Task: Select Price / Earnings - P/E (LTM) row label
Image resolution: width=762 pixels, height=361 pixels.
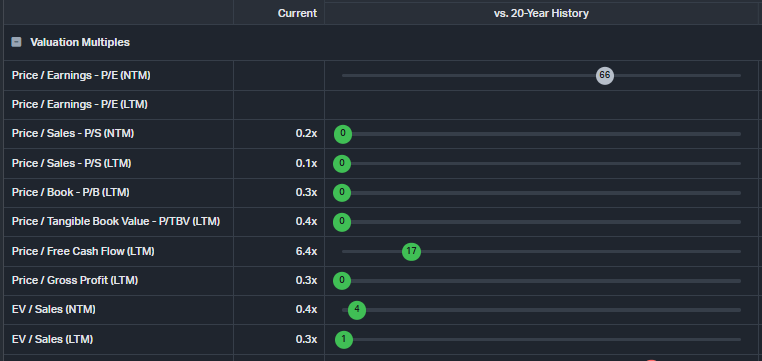Action: [x=80, y=104]
